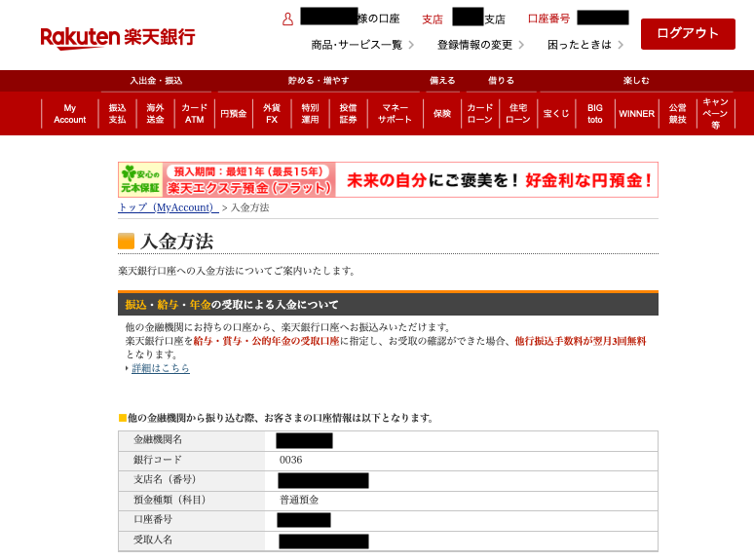Image resolution: width=754 pixels, height=560 pixels.
Task: Open 困ったときは menu
Action: pos(585,45)
